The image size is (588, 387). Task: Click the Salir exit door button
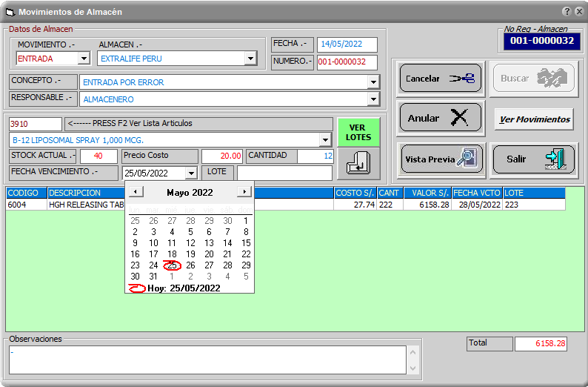[533, 159]
